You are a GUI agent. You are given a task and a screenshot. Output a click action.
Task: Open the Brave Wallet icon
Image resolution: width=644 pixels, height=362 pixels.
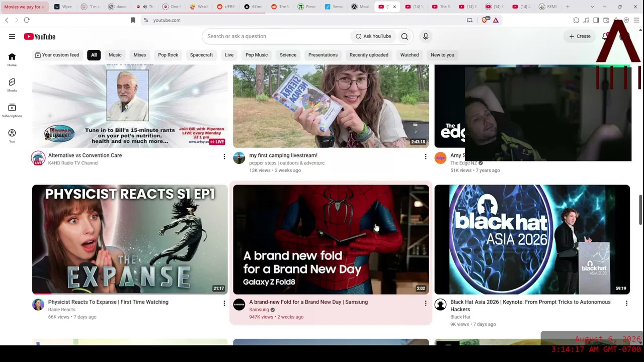click(x=606, y=20)
